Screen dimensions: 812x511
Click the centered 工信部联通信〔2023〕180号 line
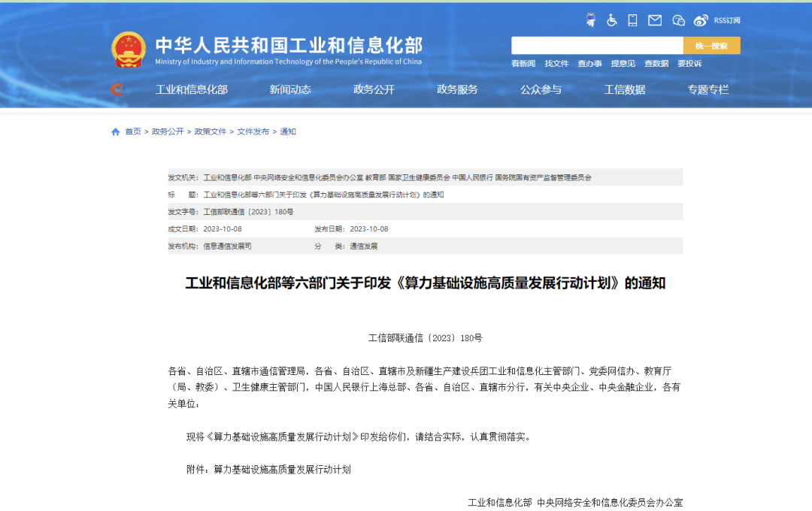coord(425,338)
